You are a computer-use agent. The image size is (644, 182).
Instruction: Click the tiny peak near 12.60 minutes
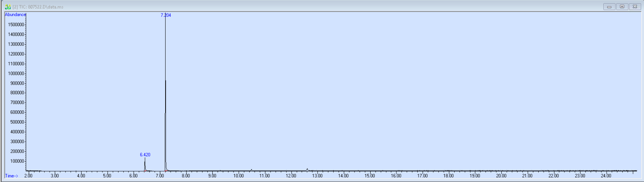(x=307, y=169)
